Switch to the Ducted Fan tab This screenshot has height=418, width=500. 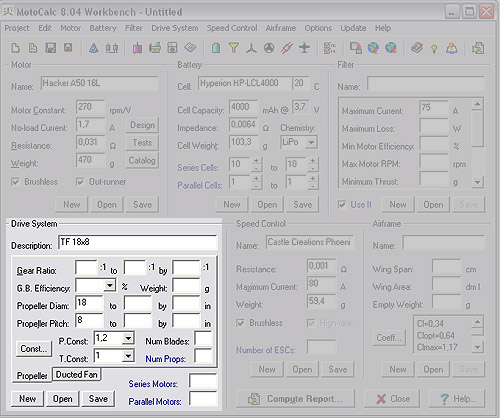click(77, 375)
